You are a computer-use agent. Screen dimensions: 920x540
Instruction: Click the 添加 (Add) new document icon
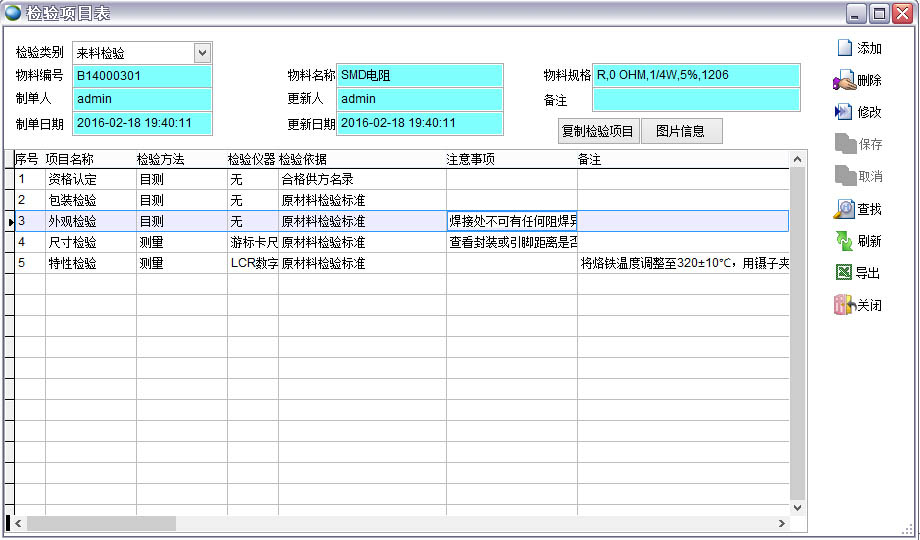pos(844,48)
